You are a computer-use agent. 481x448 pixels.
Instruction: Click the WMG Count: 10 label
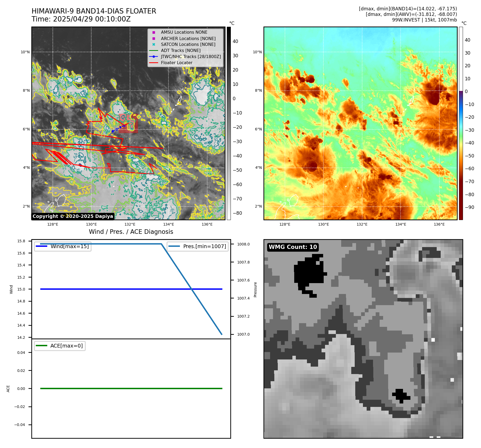293,247
